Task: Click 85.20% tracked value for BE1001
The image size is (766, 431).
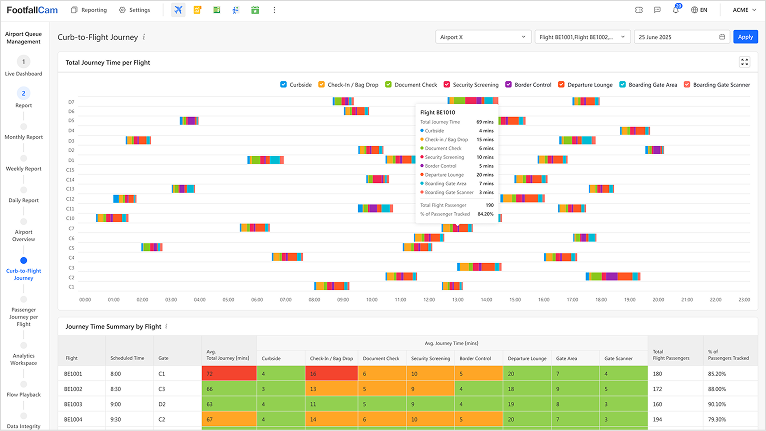Action: [717, 374]
